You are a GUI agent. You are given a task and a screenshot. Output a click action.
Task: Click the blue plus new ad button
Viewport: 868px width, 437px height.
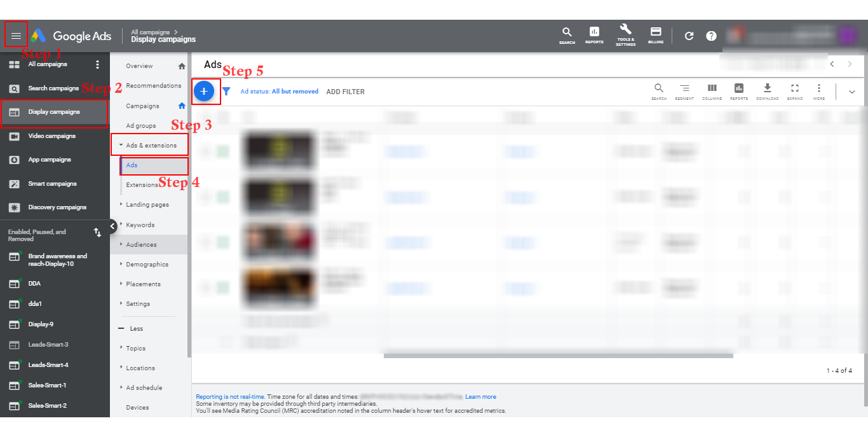(x=204, y=92)
